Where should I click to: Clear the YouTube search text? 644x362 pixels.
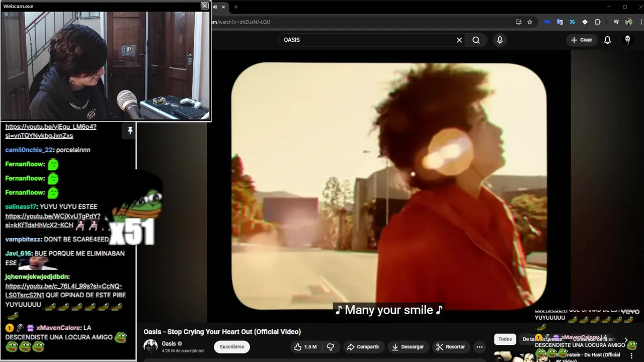click(459, 40)
